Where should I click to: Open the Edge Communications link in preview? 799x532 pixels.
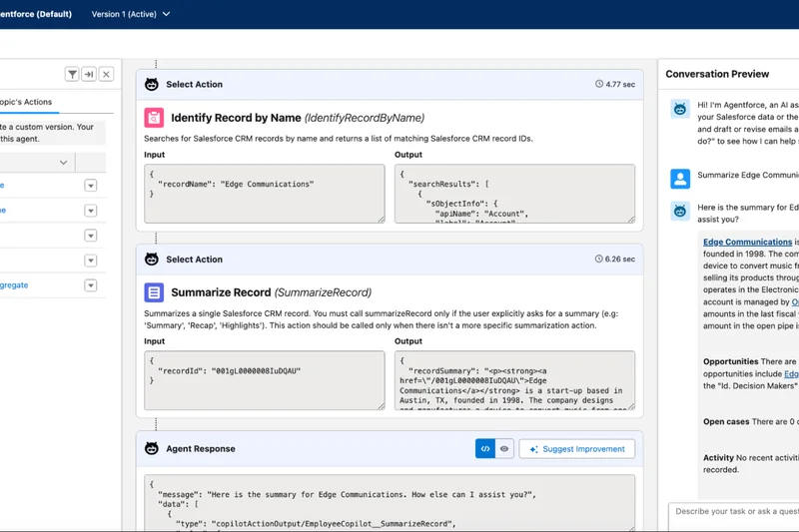(x=747, y=242)
